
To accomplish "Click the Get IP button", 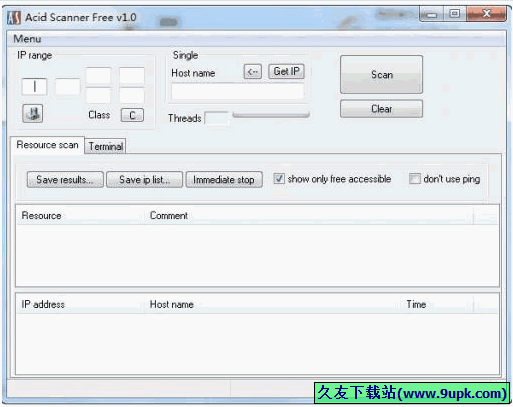I will [286, 71].
